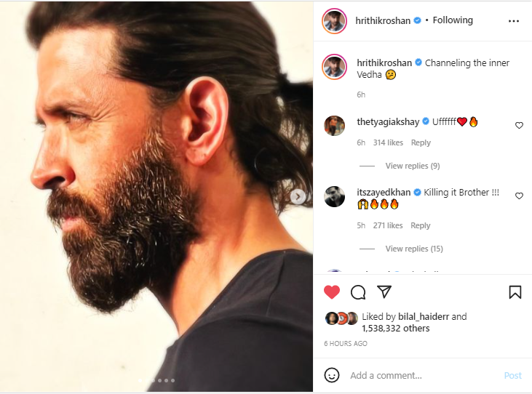This screenshot has height=394, width=532.
Task: Go to the next carousel photo arrow
Action: pos(298,196)
